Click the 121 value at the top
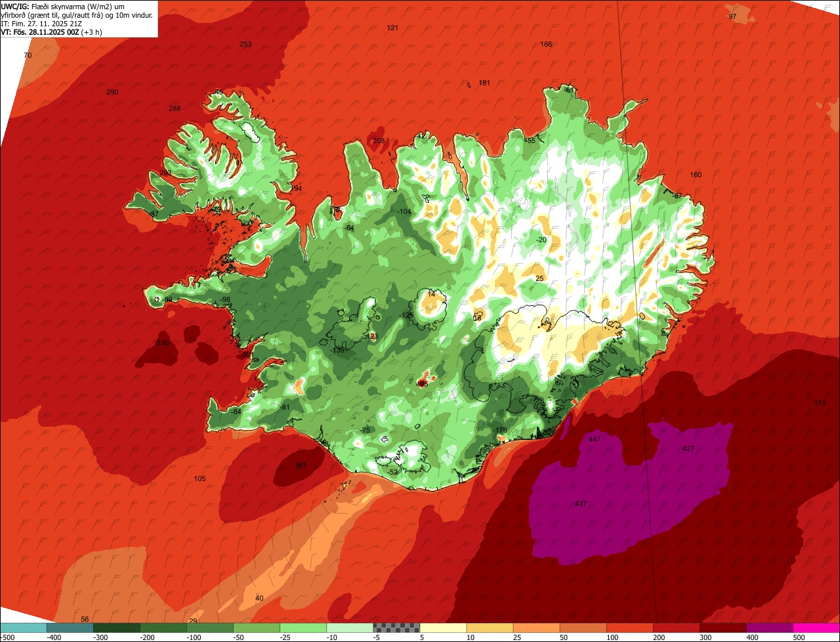The image size is (840, 642). (392, 28)
